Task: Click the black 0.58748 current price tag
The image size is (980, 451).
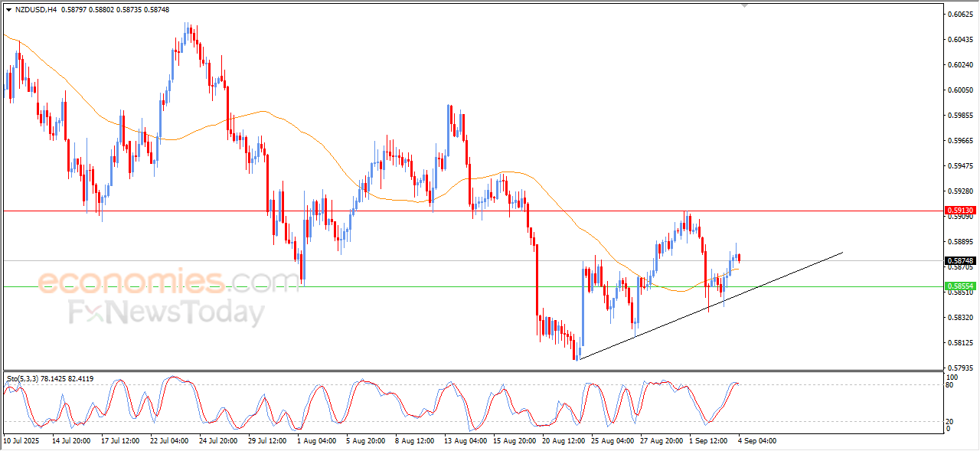Action: pyautogui.click(x=960, y=260)
